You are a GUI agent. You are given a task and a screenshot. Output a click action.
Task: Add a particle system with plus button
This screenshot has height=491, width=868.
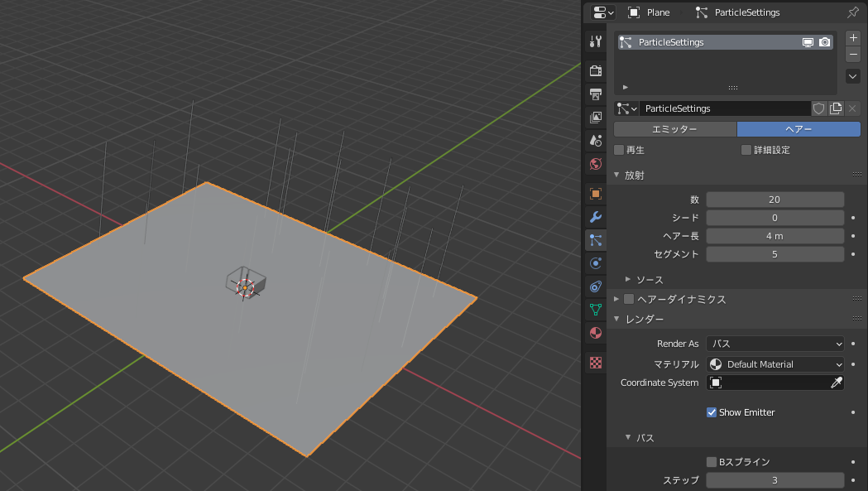click(852, 36)
